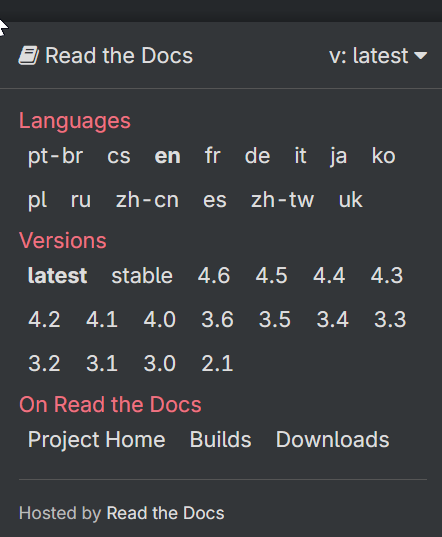Open version 3.6 documentation
The image size is (442, 537).
point(217,319)
